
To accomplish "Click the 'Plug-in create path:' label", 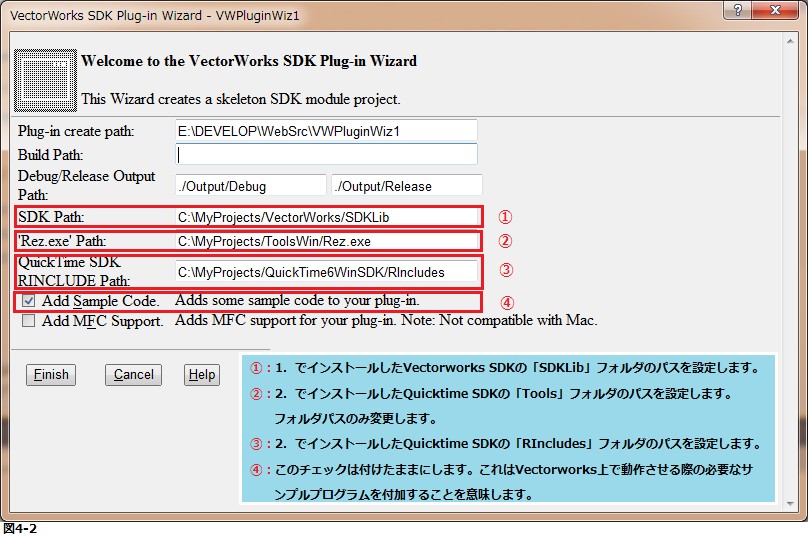I will point(76,131).
